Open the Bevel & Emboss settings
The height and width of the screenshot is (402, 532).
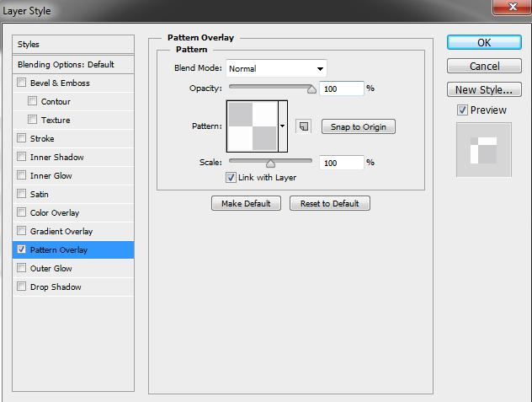(60, 83)
